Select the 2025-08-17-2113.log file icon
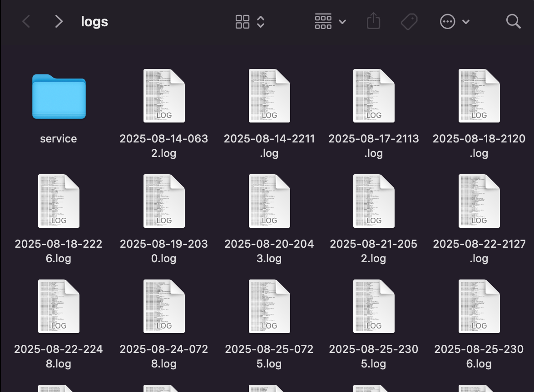The width and height of the screenshot is (534, 392). (x=374, y=96)
